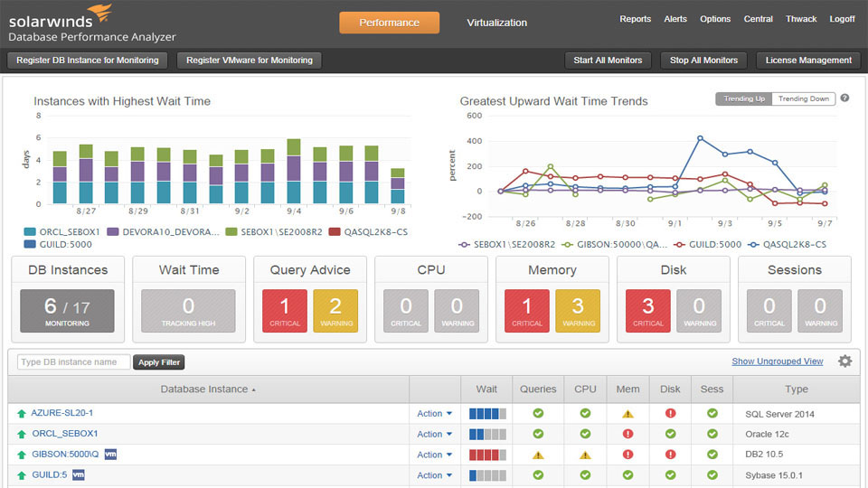Click the Disk critical count red tile
The image size is (868, 488).
(647, 311)
